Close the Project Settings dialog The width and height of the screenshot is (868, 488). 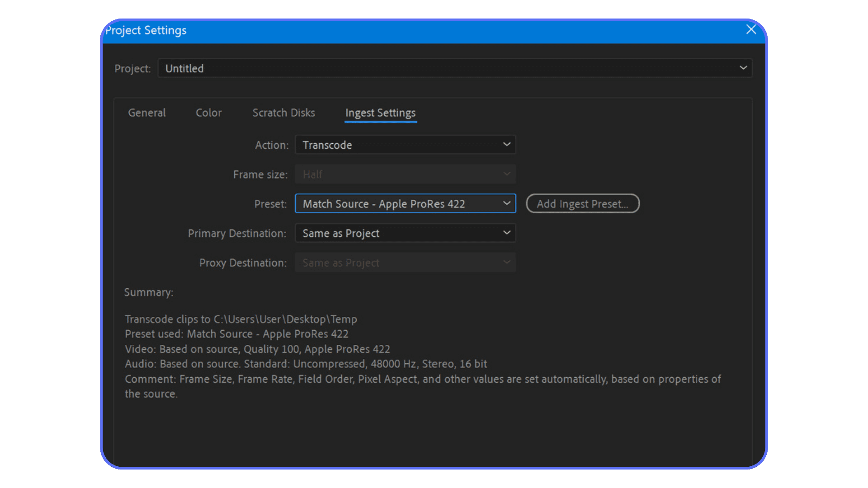coord(751,30)
